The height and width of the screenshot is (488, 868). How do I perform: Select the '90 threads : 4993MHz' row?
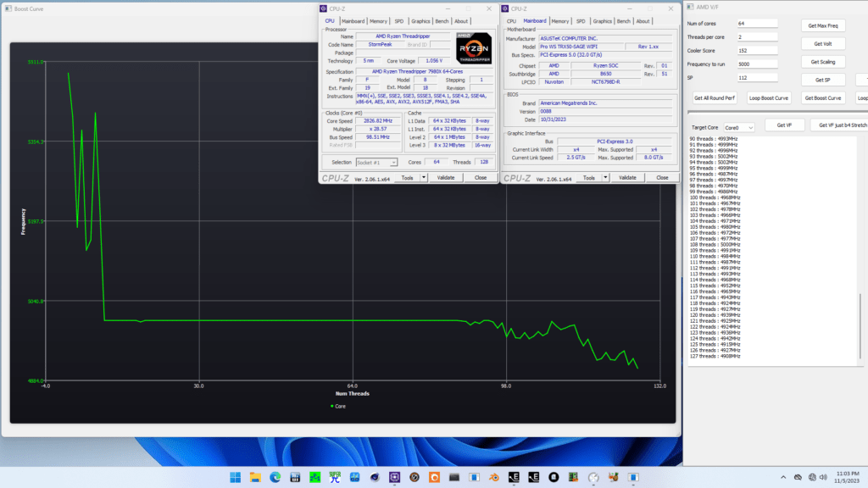point(714,139)
